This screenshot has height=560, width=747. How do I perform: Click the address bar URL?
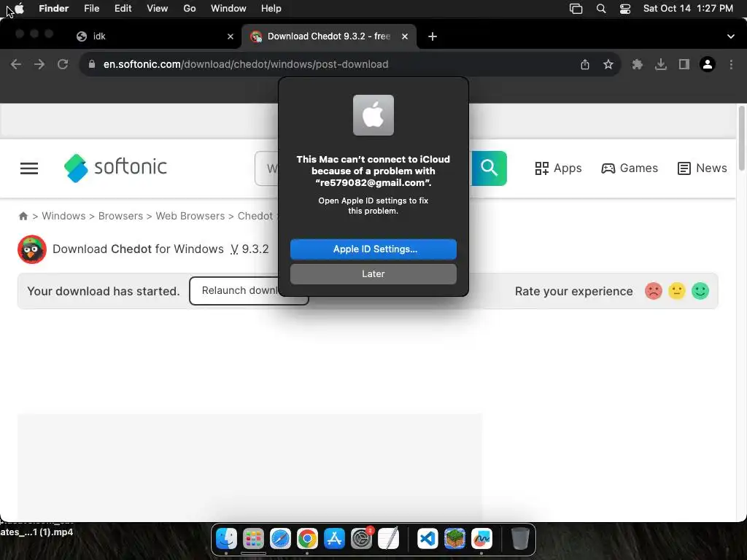(246, 64)
